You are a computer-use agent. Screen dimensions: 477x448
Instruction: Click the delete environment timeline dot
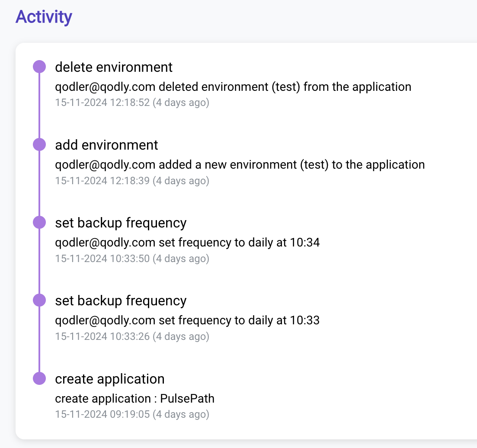coord(39,67)
